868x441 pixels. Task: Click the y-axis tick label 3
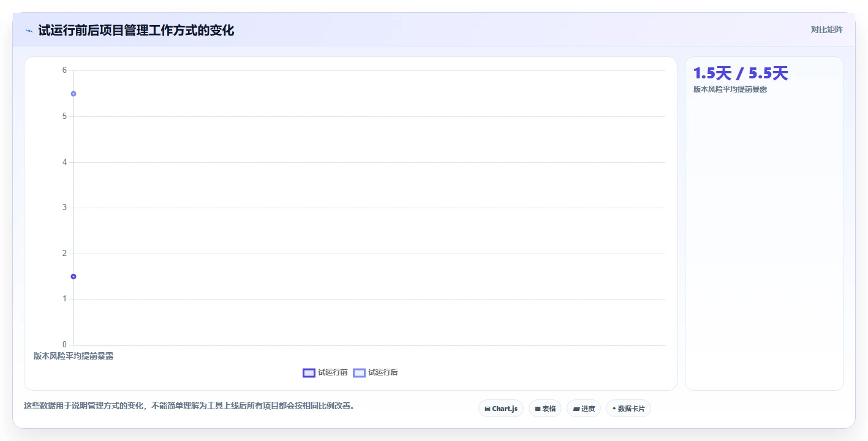pos(64,208)
